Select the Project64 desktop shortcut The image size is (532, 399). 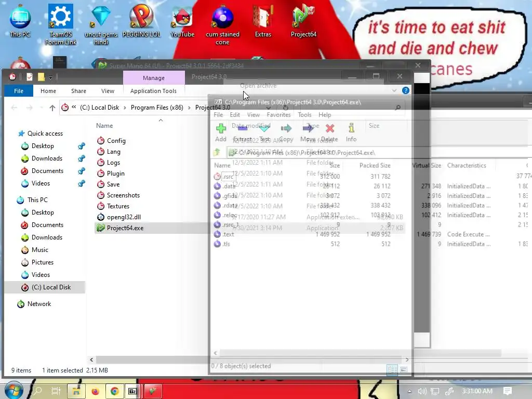[303, 21]
